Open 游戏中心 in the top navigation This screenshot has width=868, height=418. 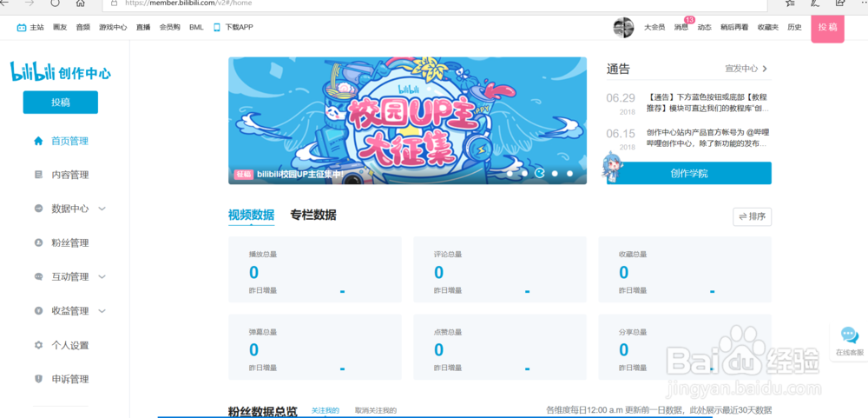click(x=113, y=27)
